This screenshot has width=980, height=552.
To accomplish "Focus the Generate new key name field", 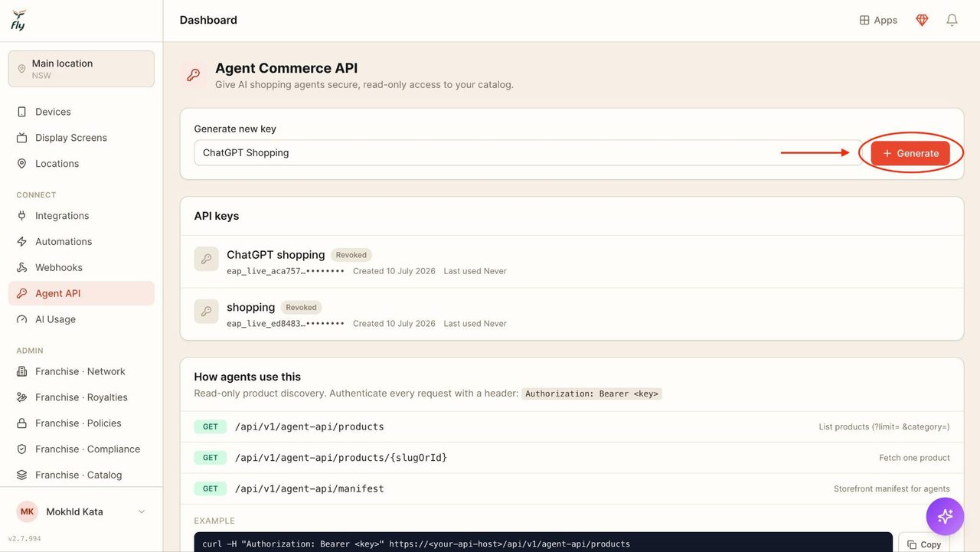I will pyautogui.click(x=528, y=152).
